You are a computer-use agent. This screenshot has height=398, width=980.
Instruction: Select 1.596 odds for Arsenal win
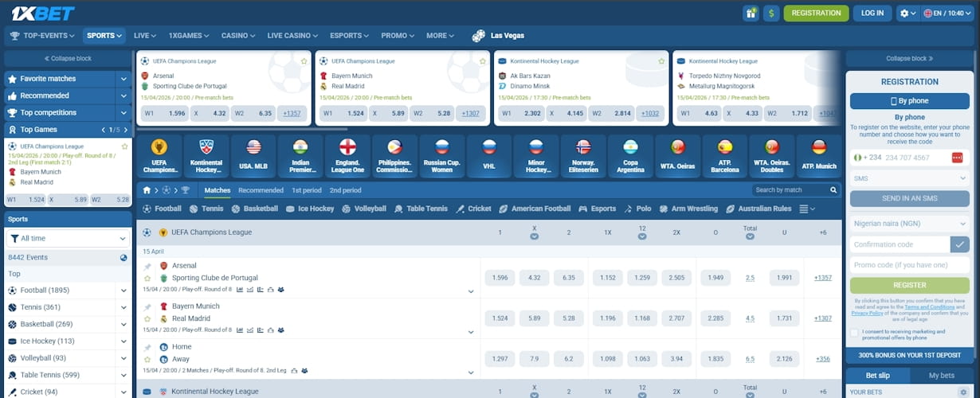click(500, 278)
